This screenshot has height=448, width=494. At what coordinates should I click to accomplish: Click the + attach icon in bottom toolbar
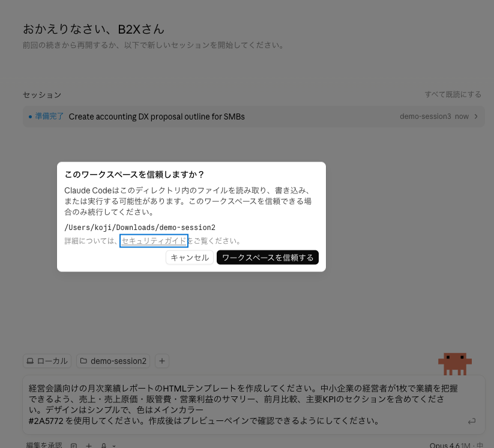(89, 446)
